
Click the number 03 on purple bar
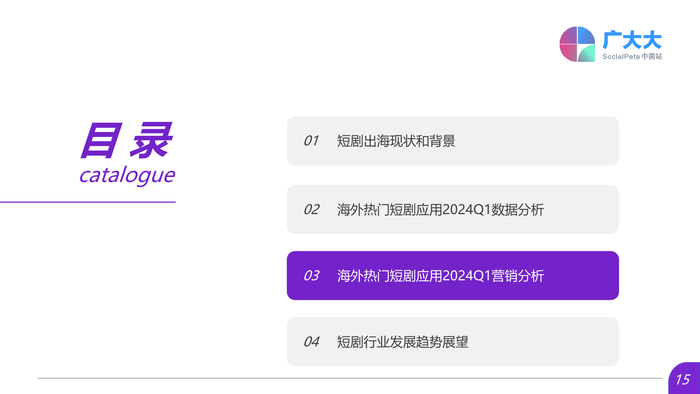point(311,275)
